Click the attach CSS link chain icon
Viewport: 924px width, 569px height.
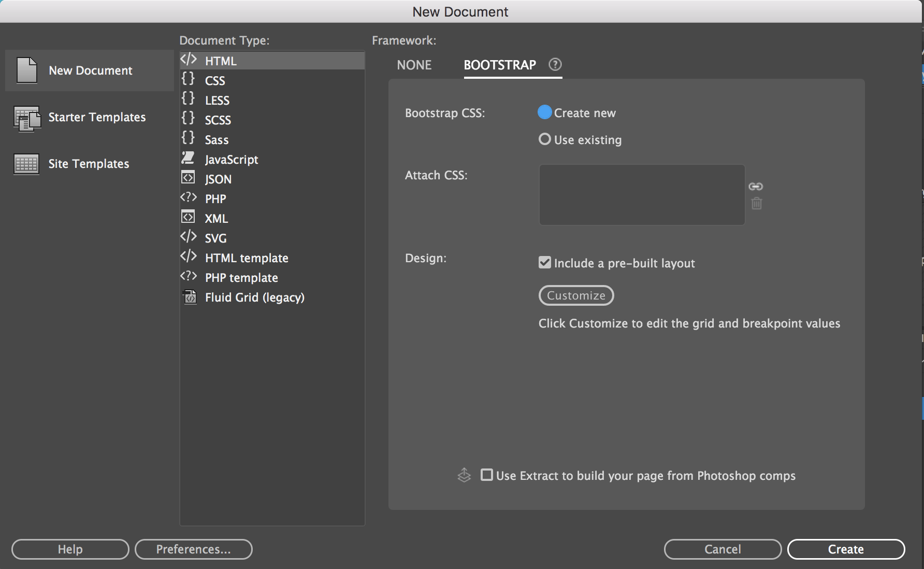click(x=756, y=187)
